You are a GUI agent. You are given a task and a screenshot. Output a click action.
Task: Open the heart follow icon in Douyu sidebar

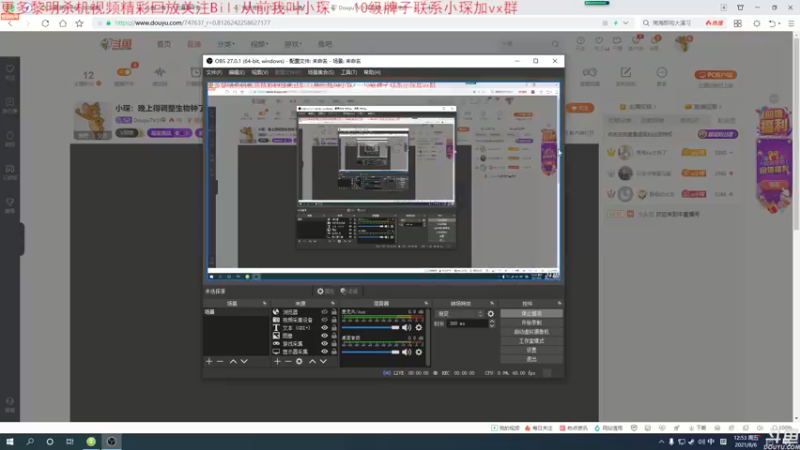click(x=10, y=69)
